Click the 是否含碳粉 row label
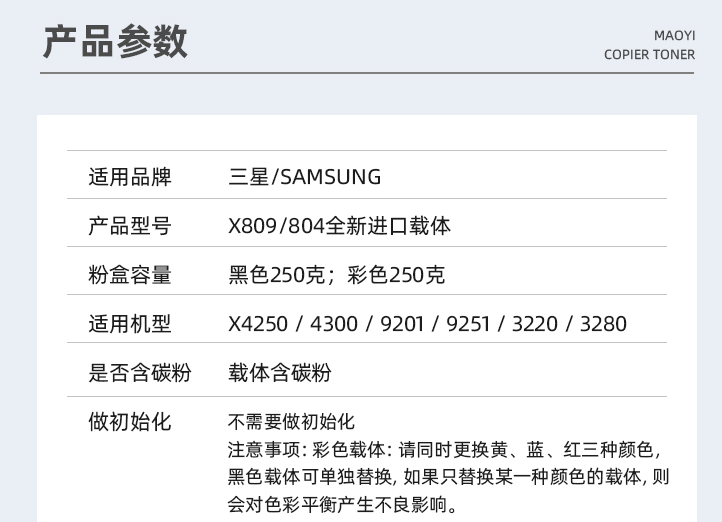 140,373
